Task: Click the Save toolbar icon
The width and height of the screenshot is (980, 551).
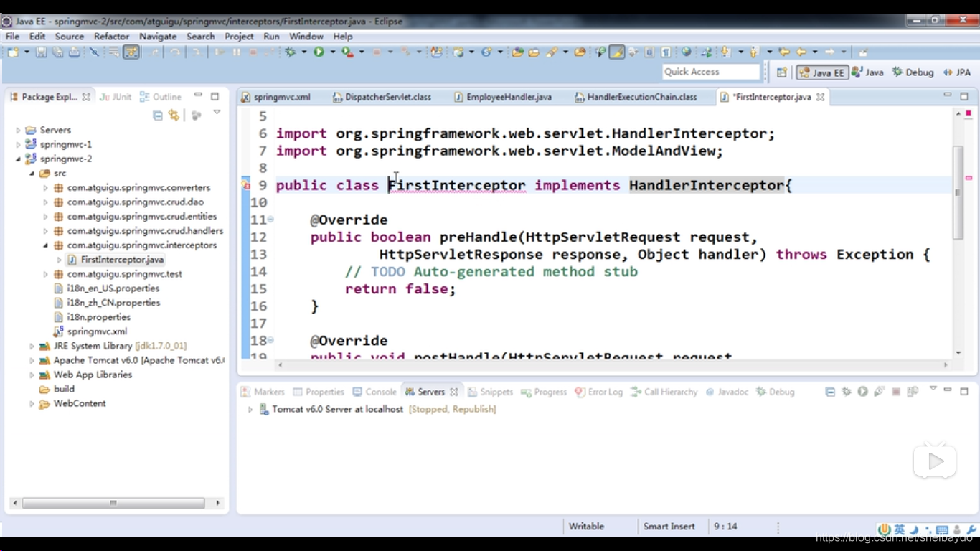Action: [41, 52]
